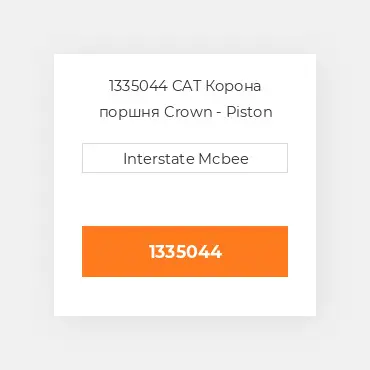This screenshot has width=370, height=370.
Task: Click the 'Mcbee' word in brand field
Action: click(x=223, y=159)
